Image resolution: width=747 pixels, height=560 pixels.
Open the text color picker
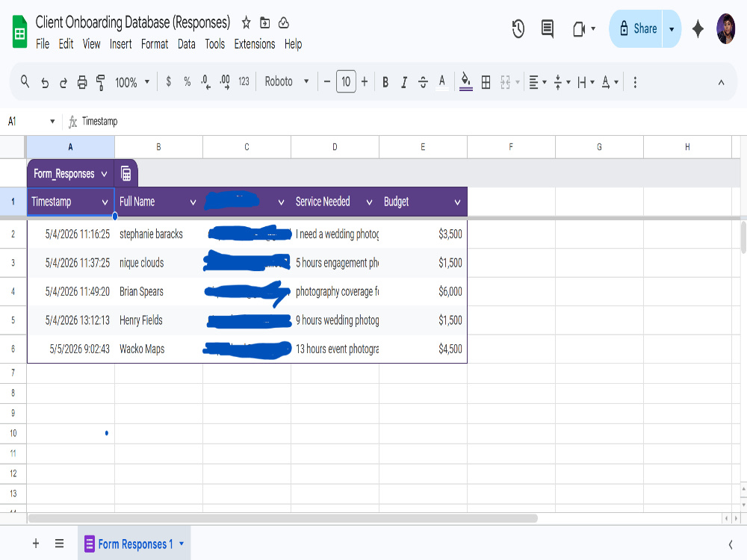click(442, 82)
